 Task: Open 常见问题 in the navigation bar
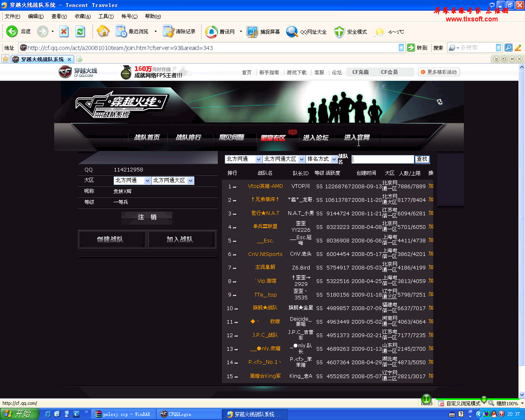(231, 137)
